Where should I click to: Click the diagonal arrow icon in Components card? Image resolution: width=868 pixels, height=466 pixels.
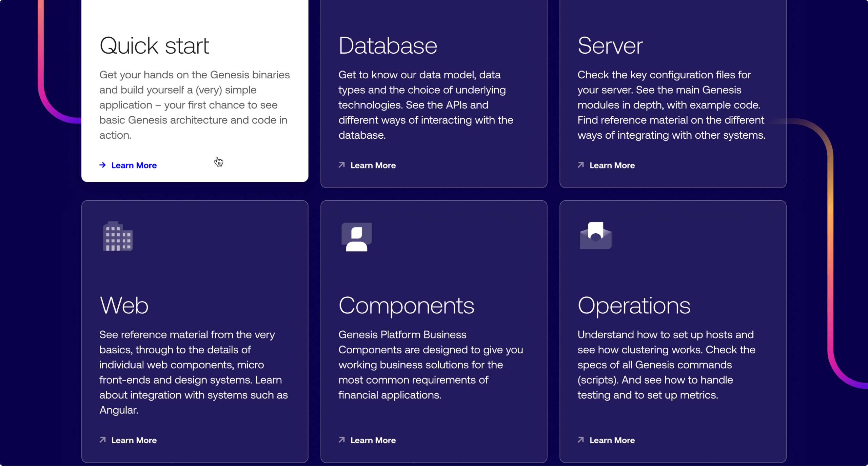point(342,440)
